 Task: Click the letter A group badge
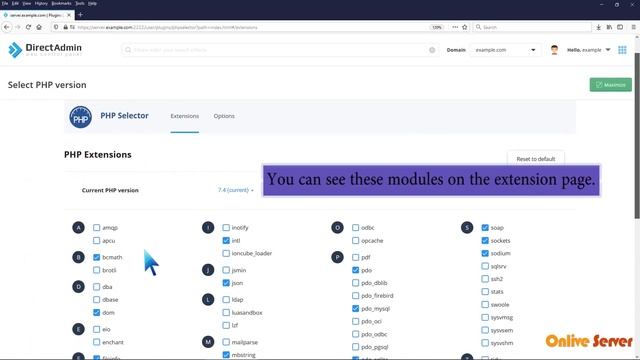coord(78,227)
